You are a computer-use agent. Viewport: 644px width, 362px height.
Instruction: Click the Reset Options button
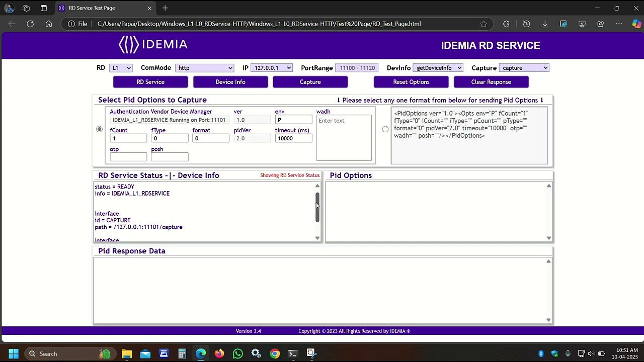pyautogui.click(x=411, y=82)
